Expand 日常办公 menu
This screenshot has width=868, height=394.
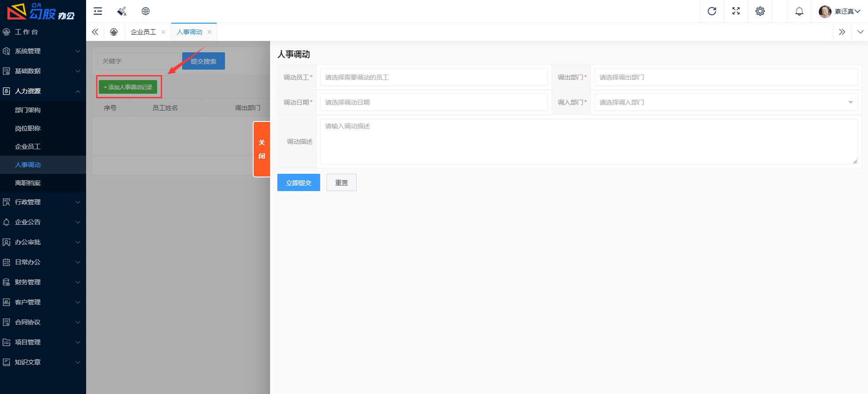[43, 262]
